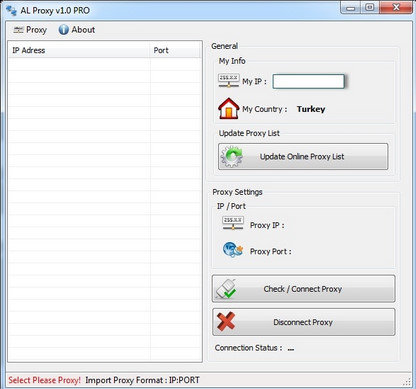Click Disconnect Proxy button
This screenshot has width=416, height=389.
(x=304, y=322)
